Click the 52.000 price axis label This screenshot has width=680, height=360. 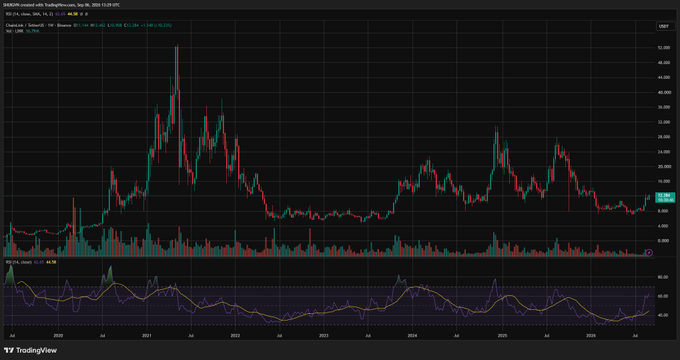tap(664, 48)
